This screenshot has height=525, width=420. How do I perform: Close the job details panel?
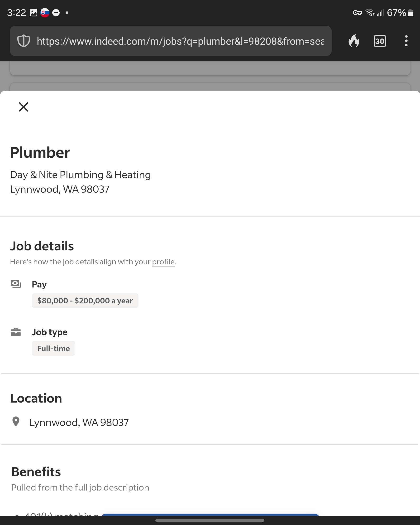[24, 107]
